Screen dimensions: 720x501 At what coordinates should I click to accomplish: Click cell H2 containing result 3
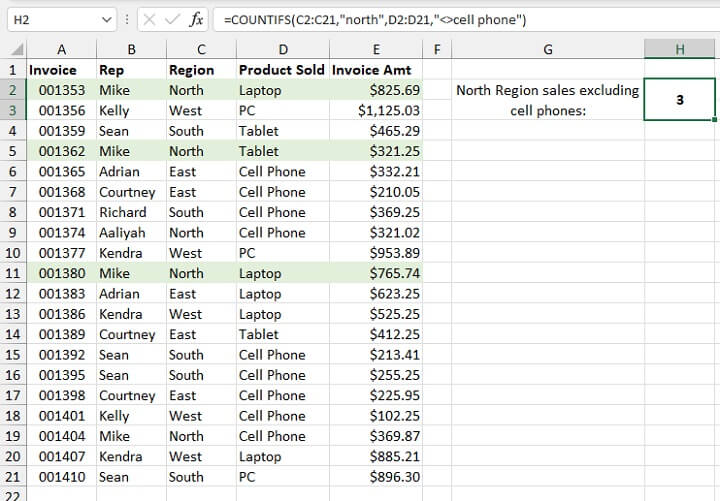(680, 100)
